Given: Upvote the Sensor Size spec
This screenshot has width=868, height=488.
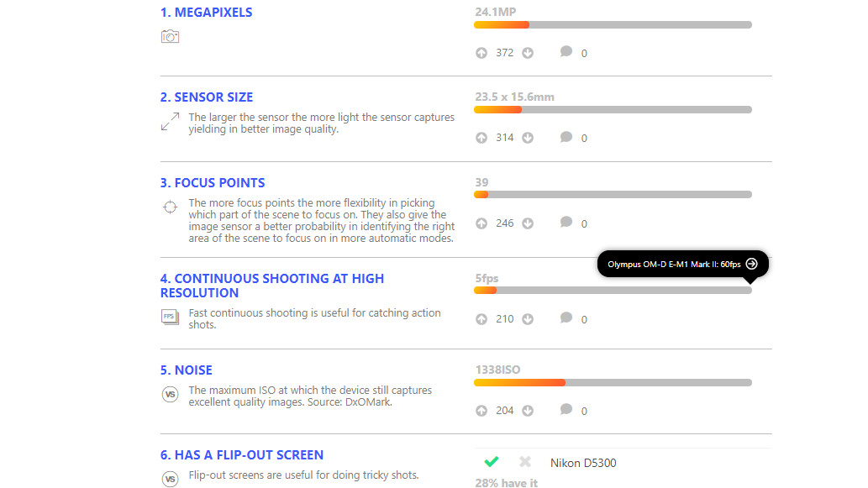Looking at the screenshot, I should click(x=481, y=138).
